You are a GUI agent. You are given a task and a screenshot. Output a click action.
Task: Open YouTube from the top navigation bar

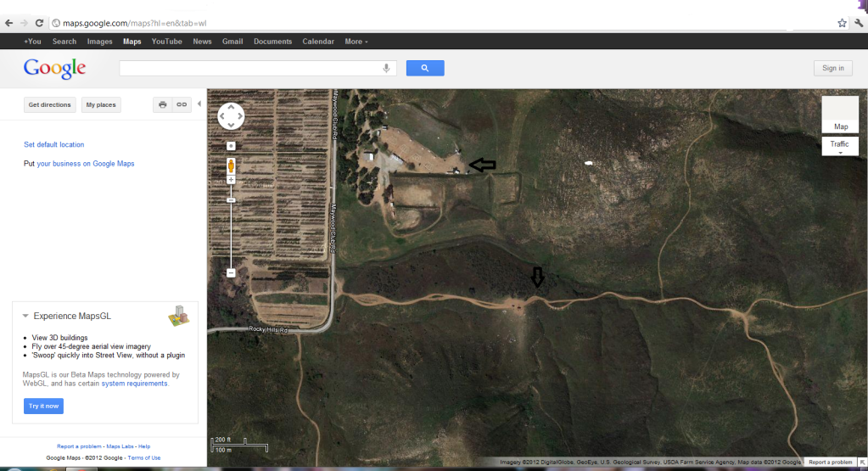tap(166, 42)
